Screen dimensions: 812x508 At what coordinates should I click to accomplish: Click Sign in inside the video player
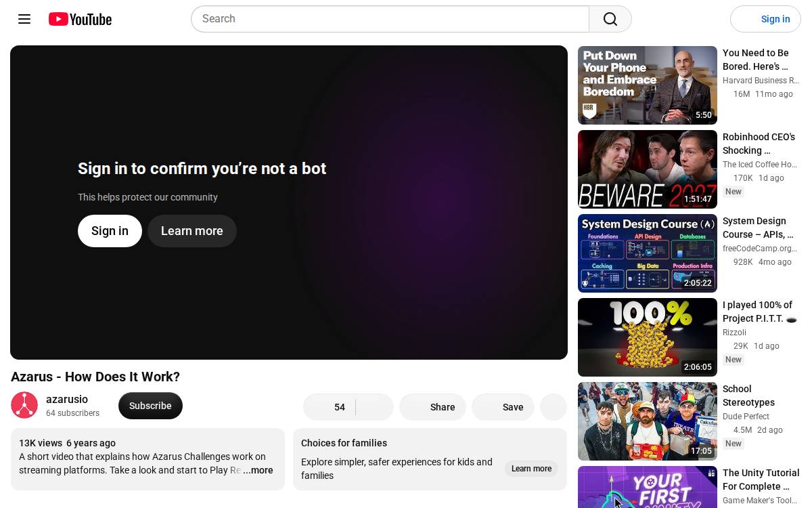(110, 231)
